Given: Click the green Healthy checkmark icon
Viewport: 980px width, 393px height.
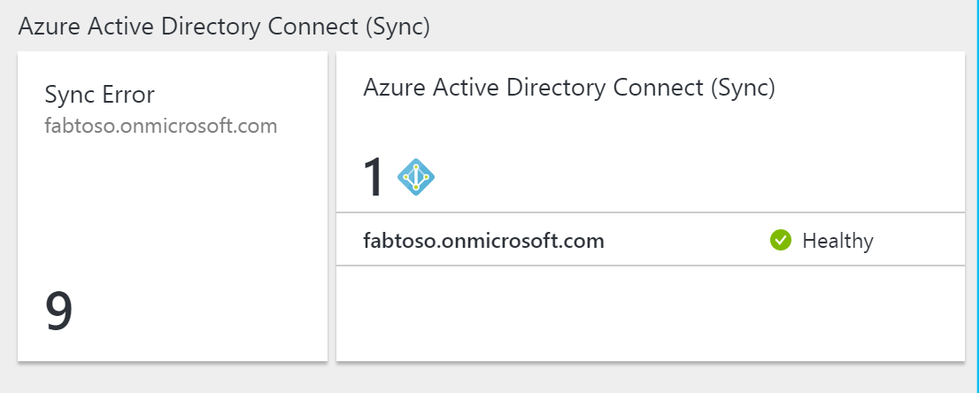Looking at the screenshot, I should click(x=780, y=240).
